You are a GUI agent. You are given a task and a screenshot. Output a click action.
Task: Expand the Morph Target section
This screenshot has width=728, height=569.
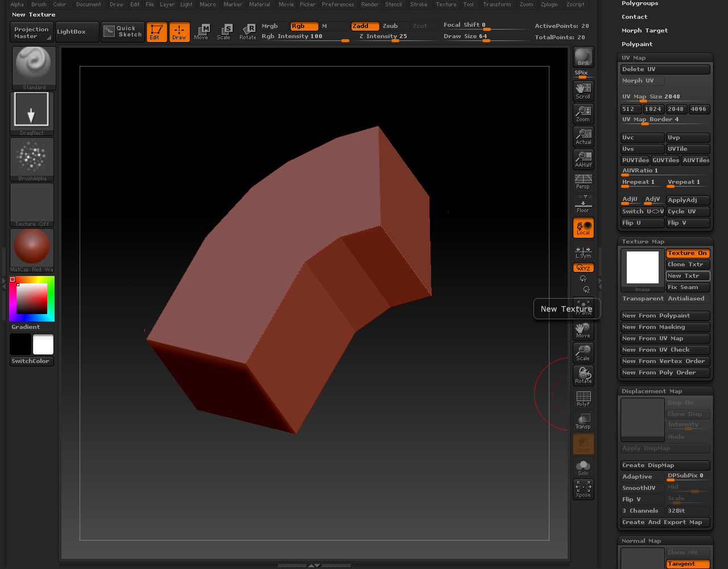(644, 31)
